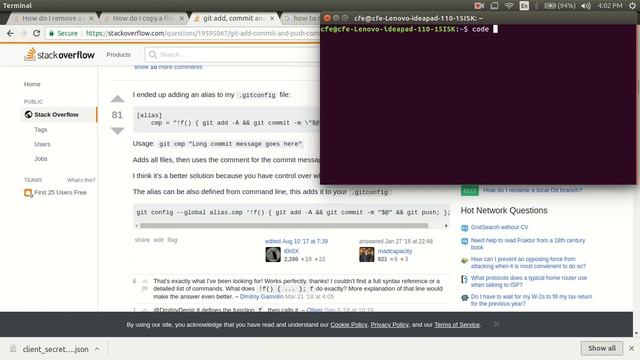Close the downloads bar

(x=631, y=348)
